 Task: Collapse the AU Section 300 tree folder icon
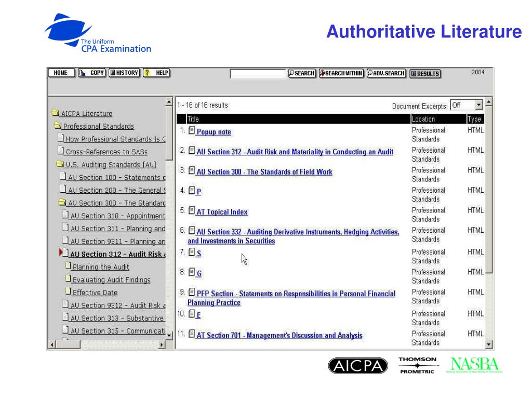coord(62,202)
